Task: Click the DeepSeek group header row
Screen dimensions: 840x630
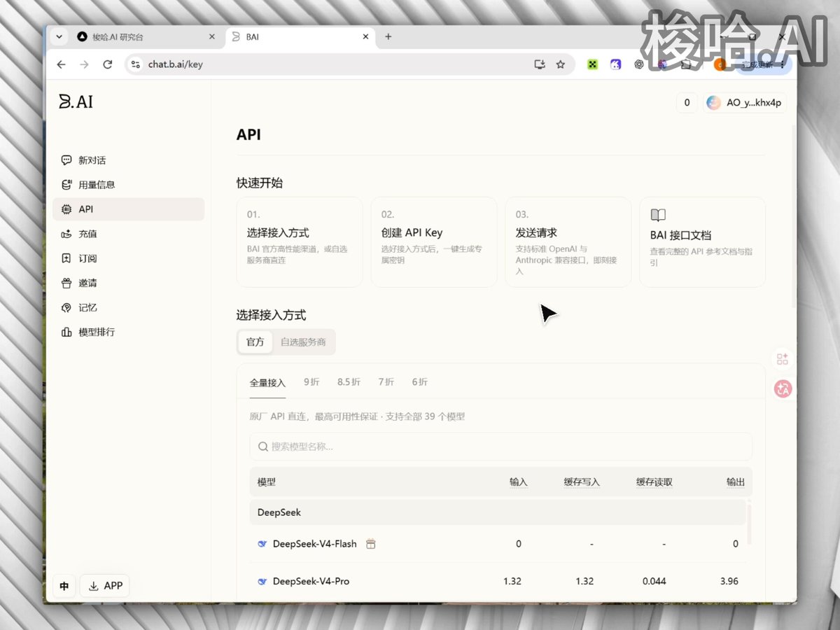Action: click(498, 512)
